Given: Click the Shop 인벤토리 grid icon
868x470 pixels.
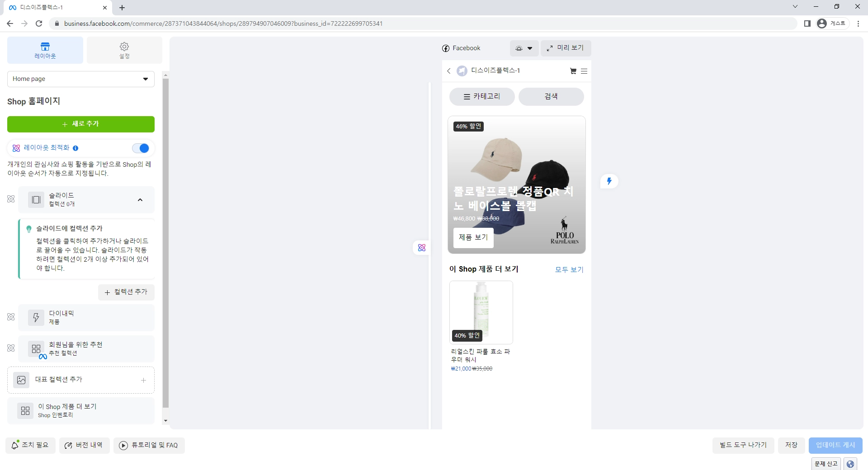Looking at the screenshot, I should 25,411.
